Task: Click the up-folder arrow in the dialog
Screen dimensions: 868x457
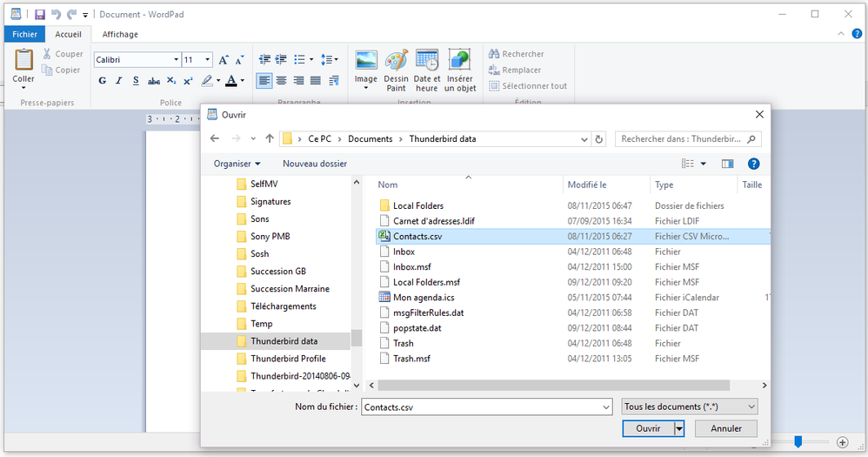Action: click(x=270, y=139)
